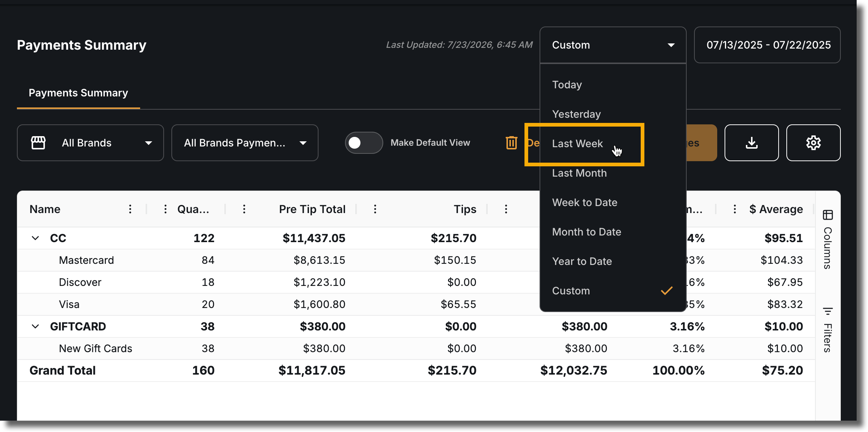This screenshot has width=868, height=432.
Task: Click the $11,437.05 CC pre tip cell
Action: [x=314, y=238]
